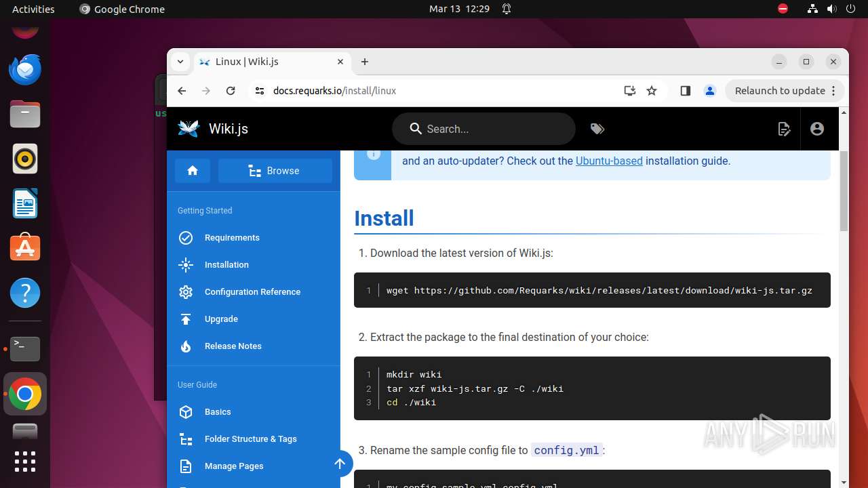Screen dimensions: 868x488
Task: Follow the Ubuntu-based installation link
Action: (x=609, y=161)
